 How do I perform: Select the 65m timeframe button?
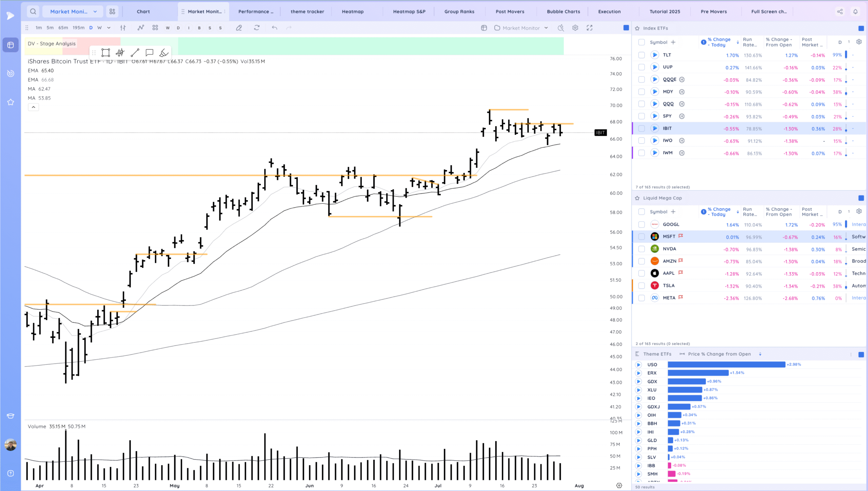63,28
